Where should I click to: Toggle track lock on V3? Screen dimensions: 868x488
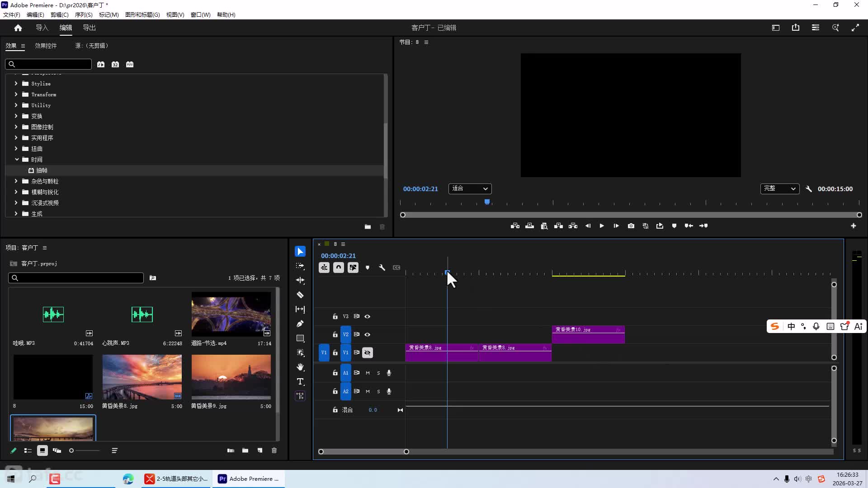tap(335, 316)
